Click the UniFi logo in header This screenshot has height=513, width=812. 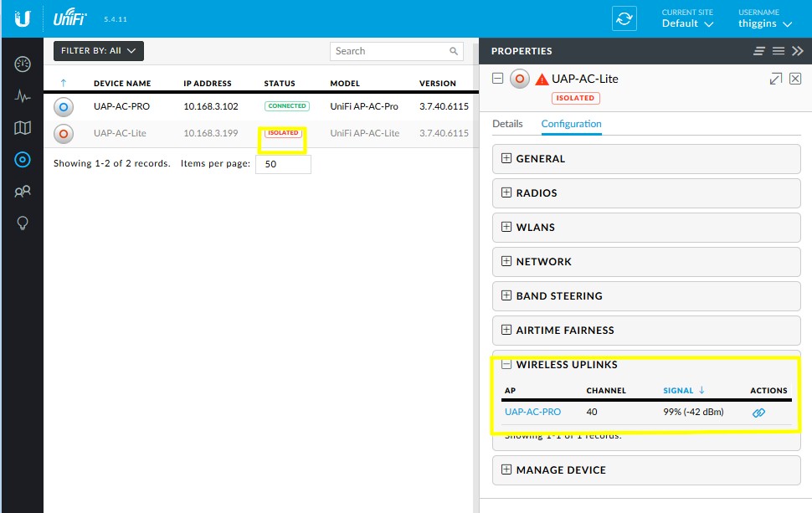[x=70, y=18]
